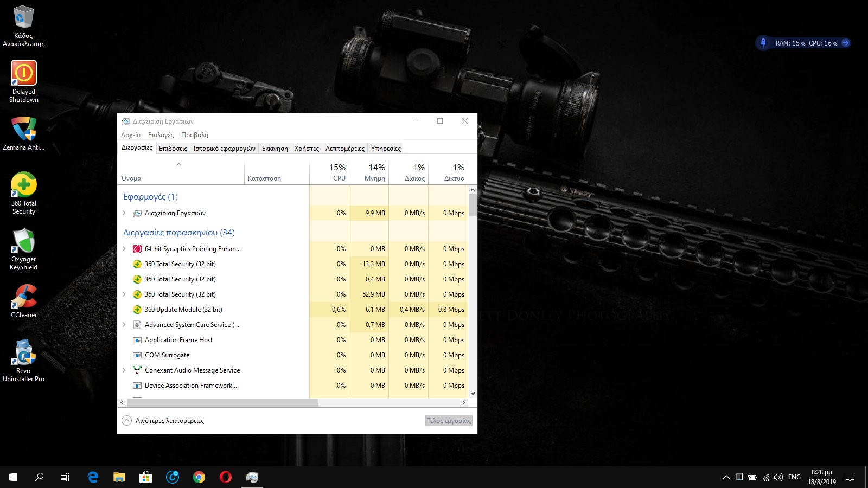Select the Διεργασίες tab
The image size is (868, 488).
137,147
